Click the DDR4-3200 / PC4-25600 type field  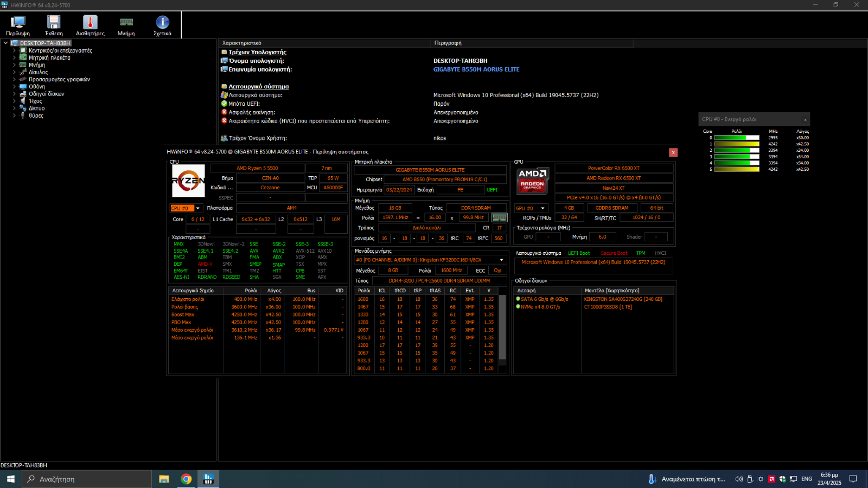439,280
